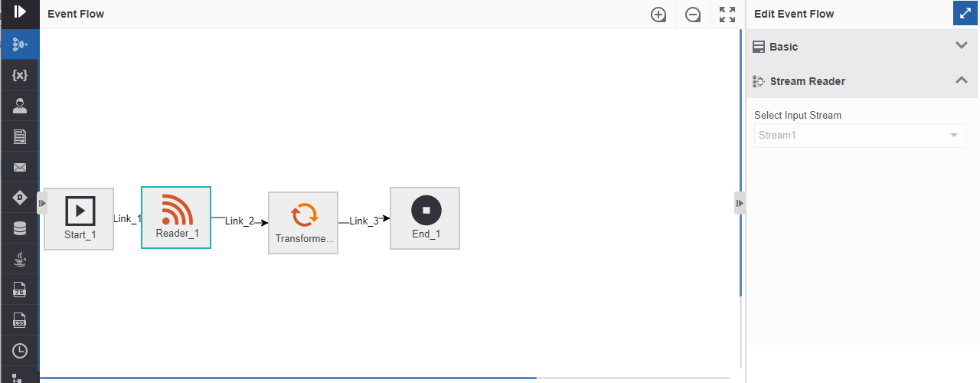This screenshot has width=980, height=383.
Task: Collapse the Stream Reader section
Action: coord(862,80)
